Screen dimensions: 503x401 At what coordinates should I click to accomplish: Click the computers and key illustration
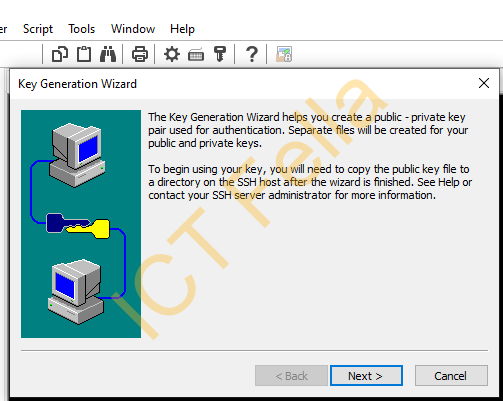click(x=81, y=224)
